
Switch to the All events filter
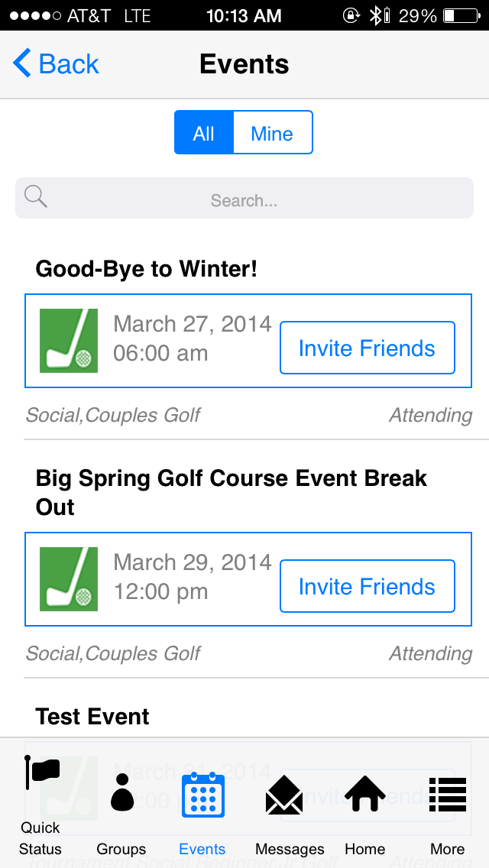tap(204, 133)
